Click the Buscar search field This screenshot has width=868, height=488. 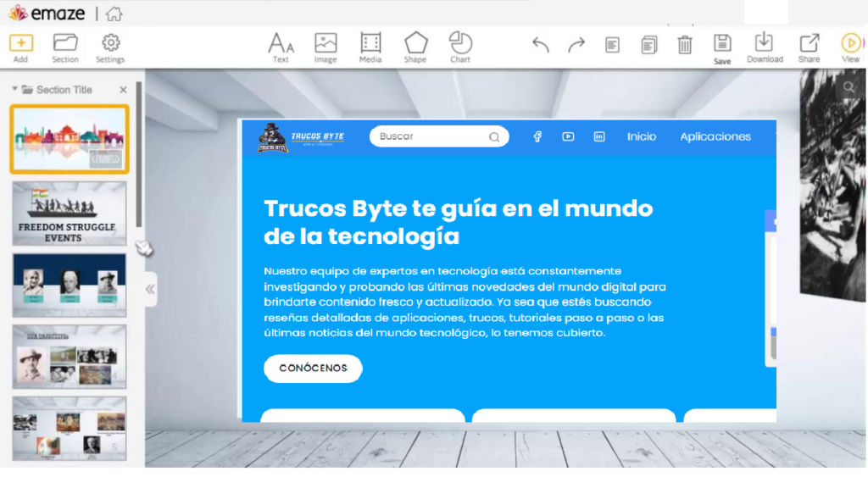pyautogui.click(x=439, y=136)
